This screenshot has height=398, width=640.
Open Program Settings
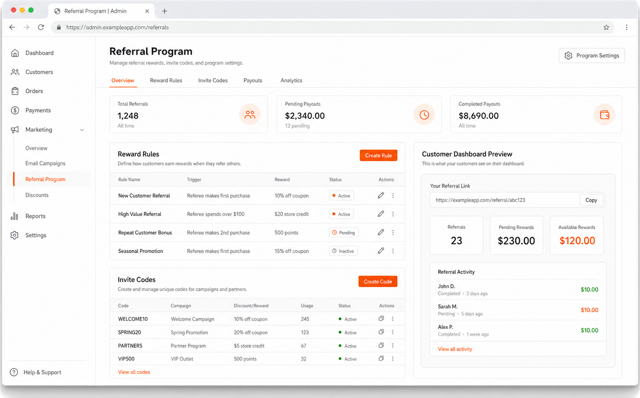[591, 56]
